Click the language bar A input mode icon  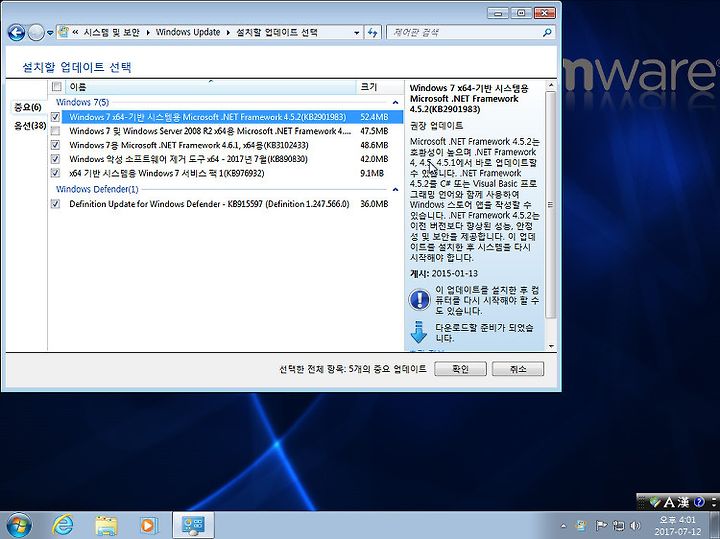(x=669, y=503)
